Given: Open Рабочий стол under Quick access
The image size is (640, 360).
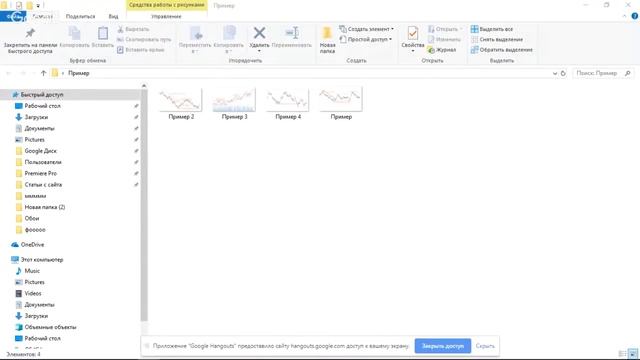Looking at the screenshot, I should pos(38,106).
